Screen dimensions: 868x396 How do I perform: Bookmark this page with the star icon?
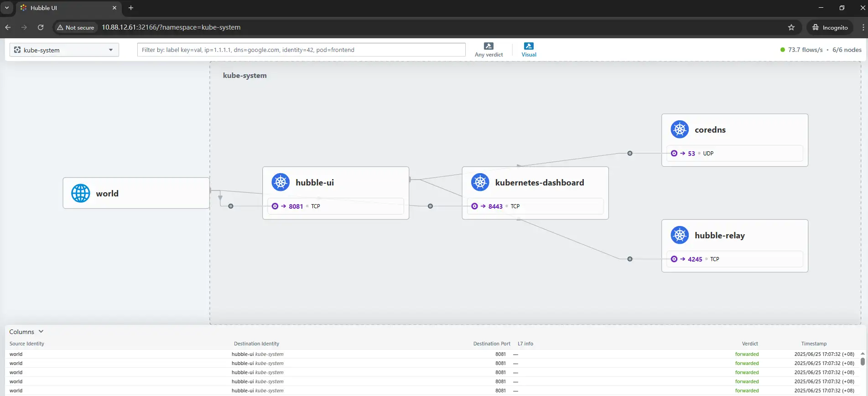(x=791, y=27)
